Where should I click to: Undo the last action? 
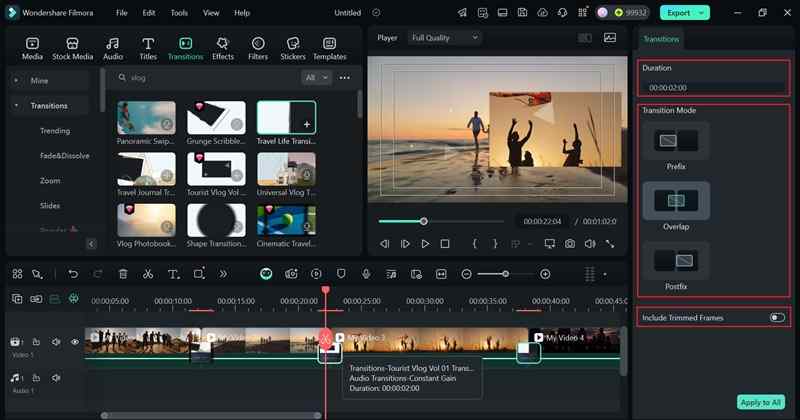pos(73,274)
